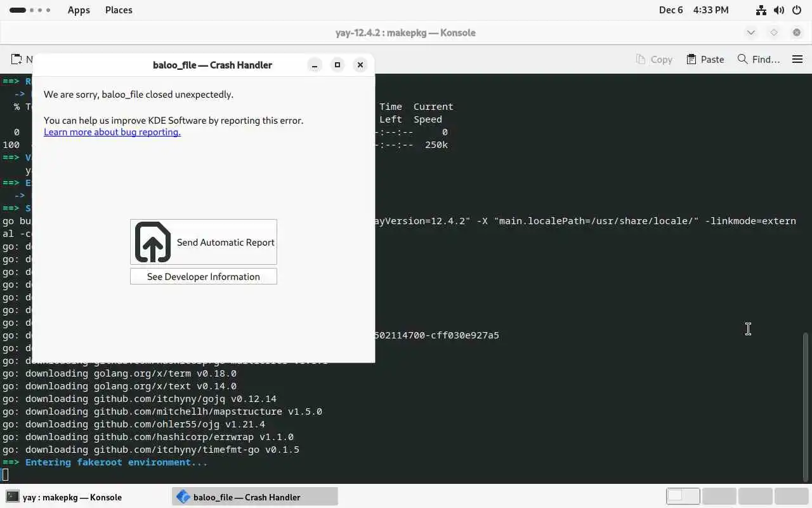
Task: Click See Developer Information button
Action: click(x=204, y=276)
